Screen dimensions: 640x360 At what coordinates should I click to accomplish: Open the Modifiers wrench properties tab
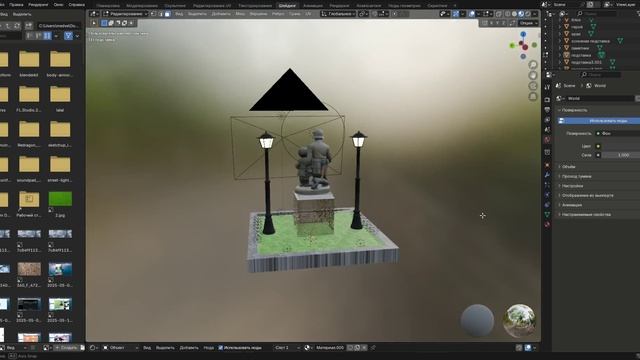(547, 175)
